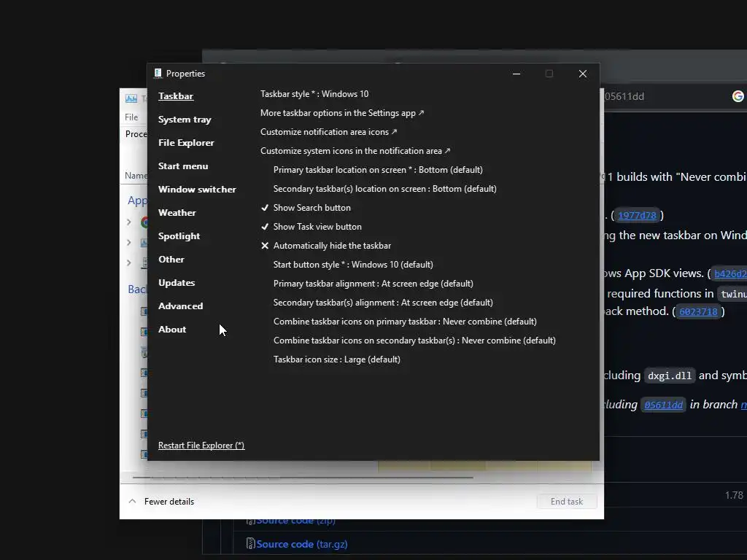The image size is (747, 560).
Task: Open commit link 6023718
Action: (698, 311)
